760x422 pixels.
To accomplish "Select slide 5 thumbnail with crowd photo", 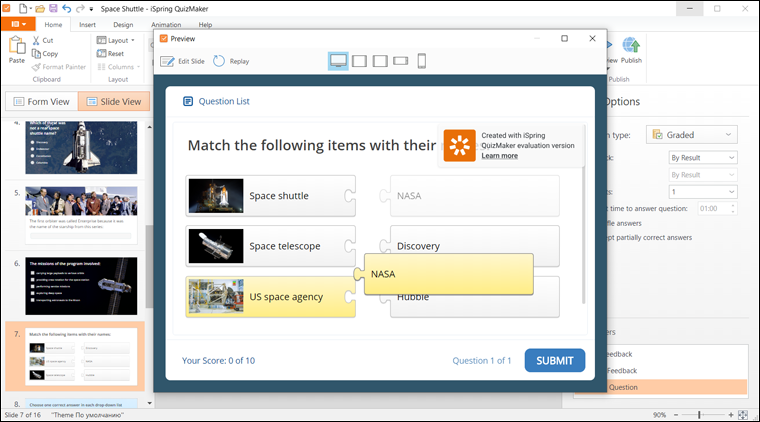I will tap(81, 215).
